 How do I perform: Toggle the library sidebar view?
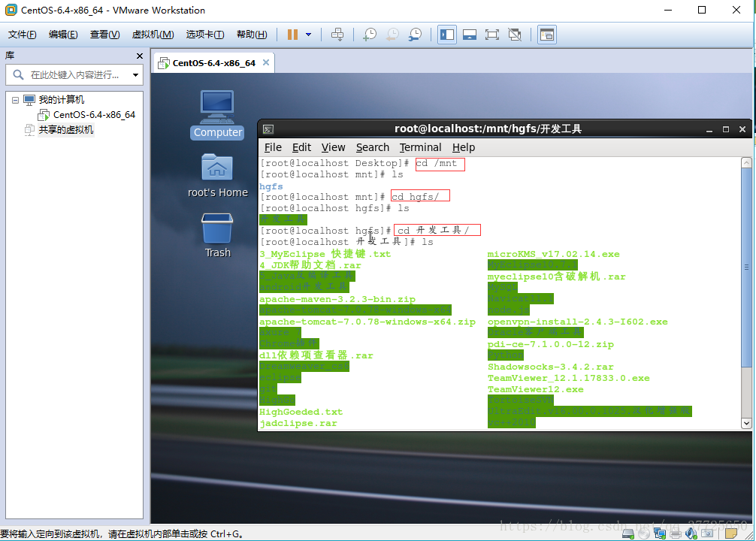click(447, 35)
